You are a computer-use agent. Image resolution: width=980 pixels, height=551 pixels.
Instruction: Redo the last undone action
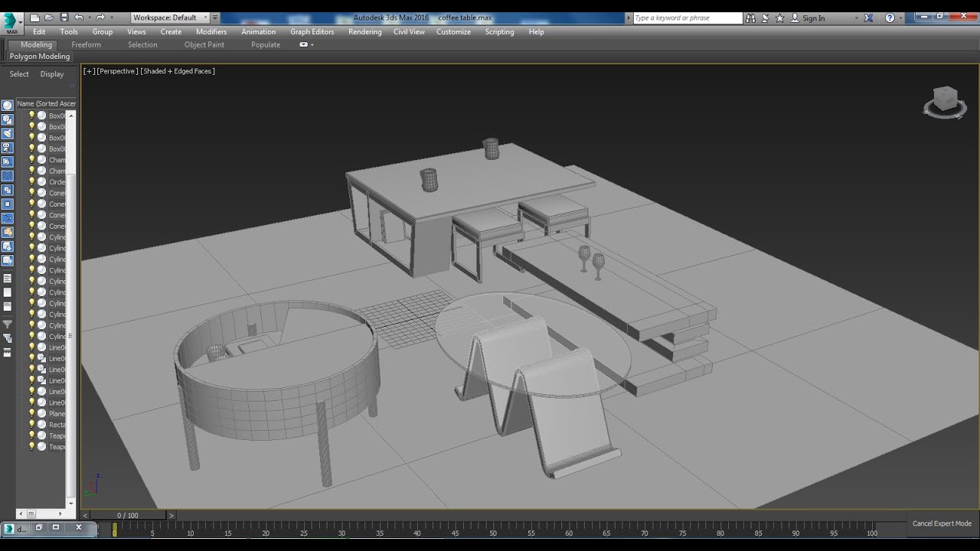100,18
